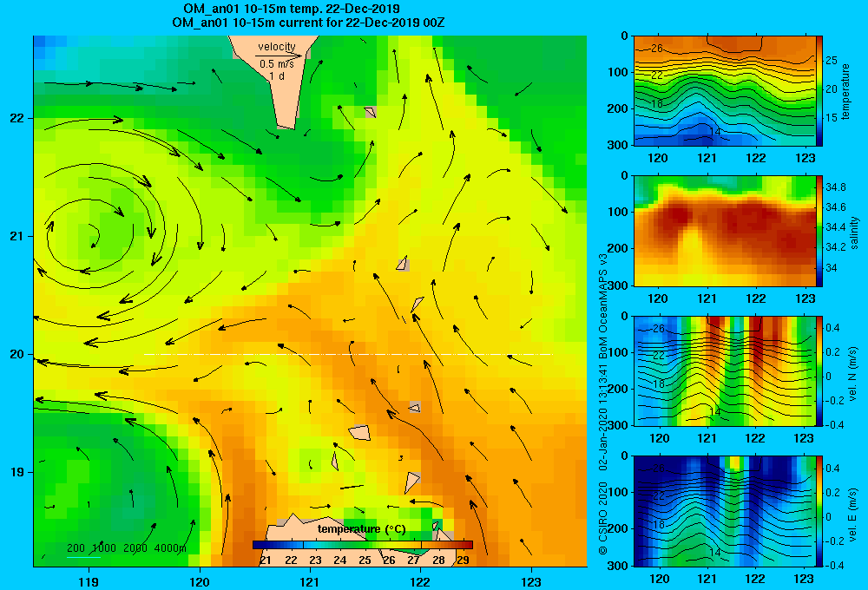Click the "temperature (°C)" colorbar title on map
868x590 pixels.
(x=361, y=529)
